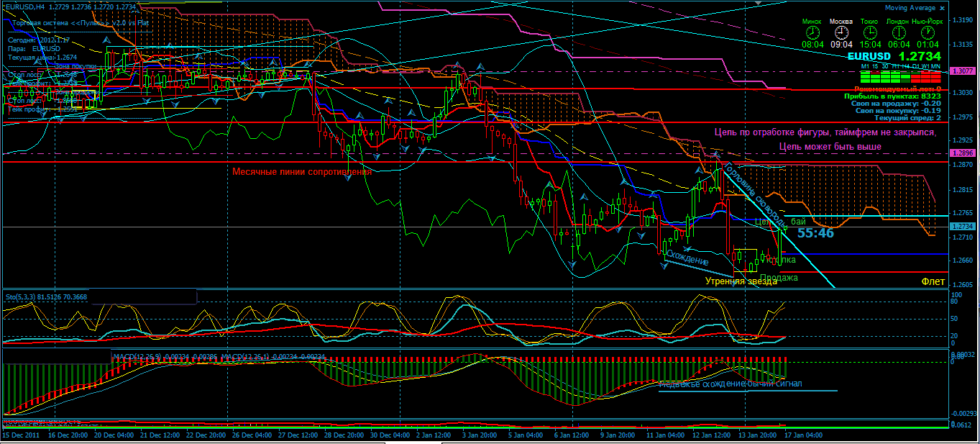Click the current price tag 1.2734 on axis

[x=961, y=226]
